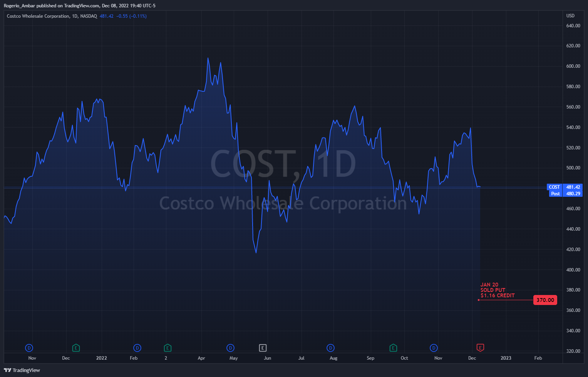Click the Jun label on the time axis

(268, 358)
